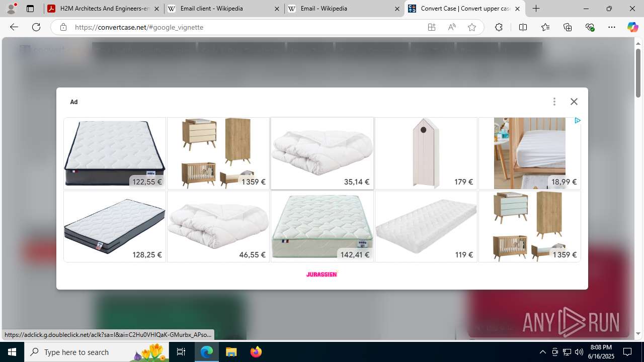
Task: Close the Email client - Wikipedia tab
Action: click(x=277, y=9)
